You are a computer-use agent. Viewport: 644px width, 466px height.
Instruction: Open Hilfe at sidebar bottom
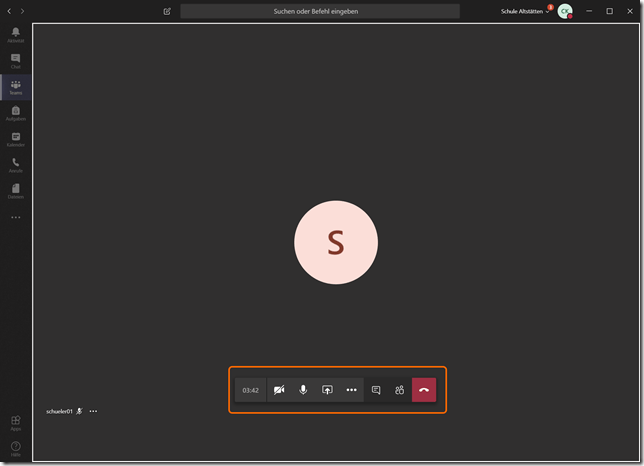click(x=16, y=448)
